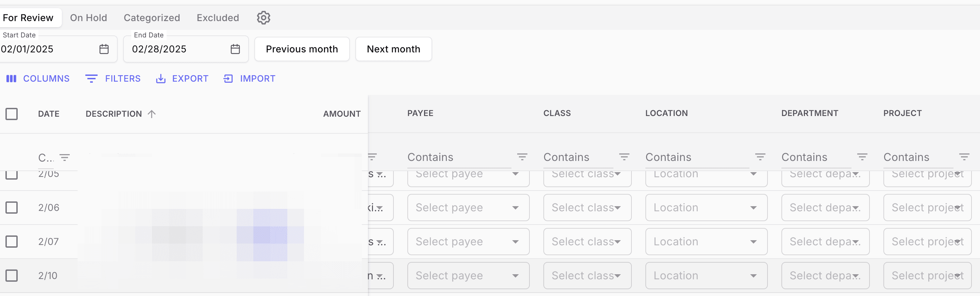
Task: Tick the select-all checkbox in header
Action: click(12, 114)
